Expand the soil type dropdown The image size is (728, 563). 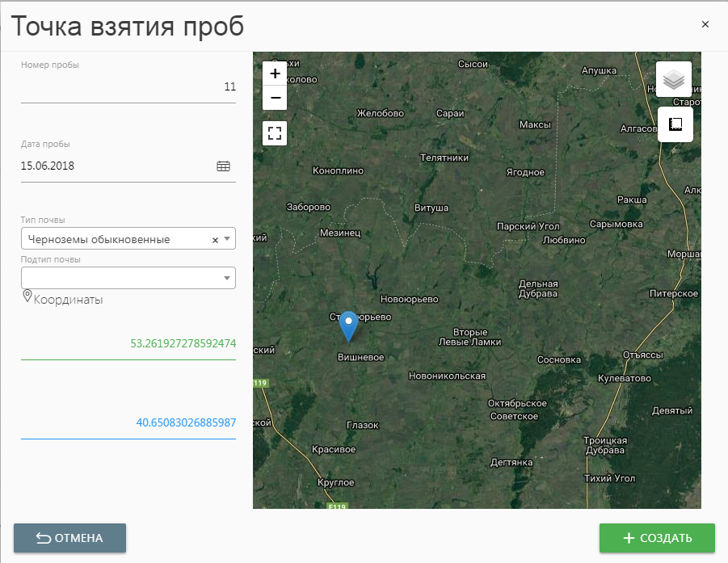click(x=227, y=239)
